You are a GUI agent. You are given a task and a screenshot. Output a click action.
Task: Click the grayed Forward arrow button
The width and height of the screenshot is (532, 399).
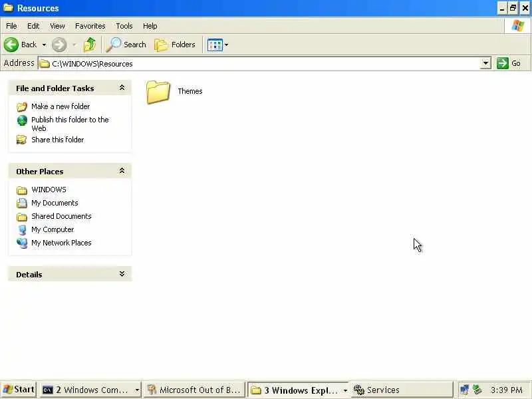point(59,45)
